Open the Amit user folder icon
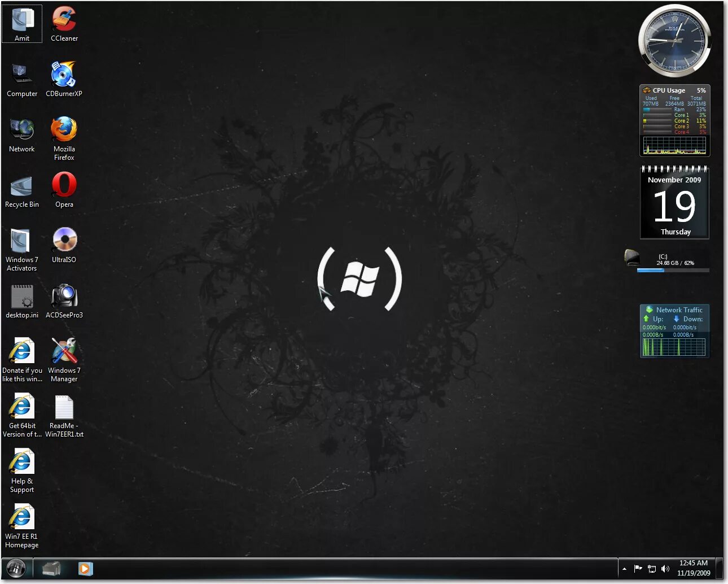Screen dimensions: 728x584 click(22, 24)
